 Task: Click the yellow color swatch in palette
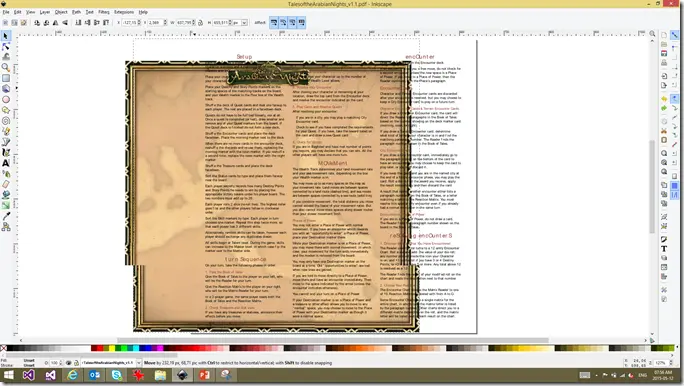click(112, 348)
